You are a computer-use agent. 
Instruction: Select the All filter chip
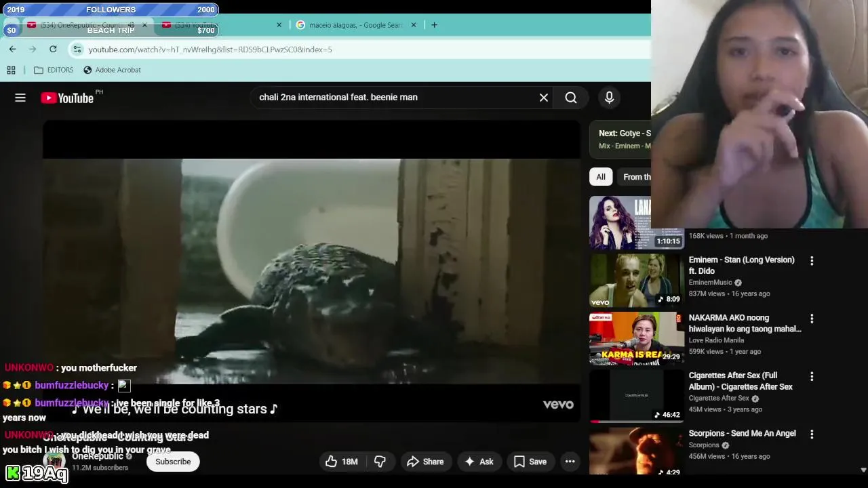click(x=601, y=177)
